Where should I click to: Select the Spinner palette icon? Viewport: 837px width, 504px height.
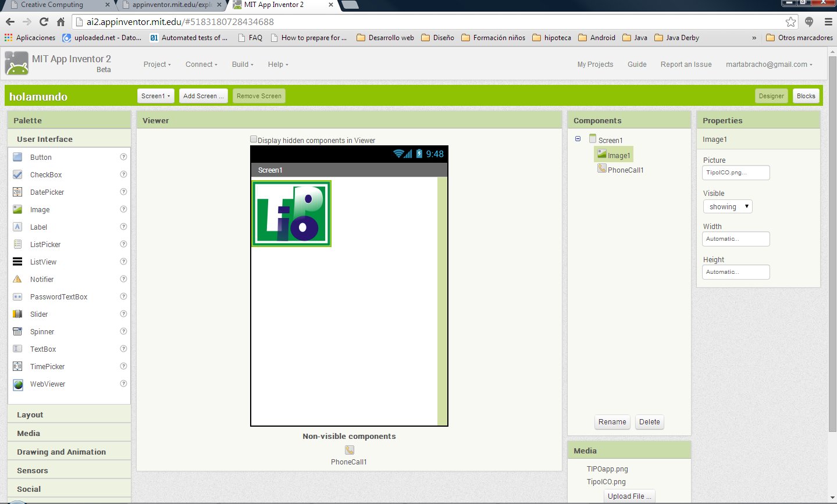17,331
